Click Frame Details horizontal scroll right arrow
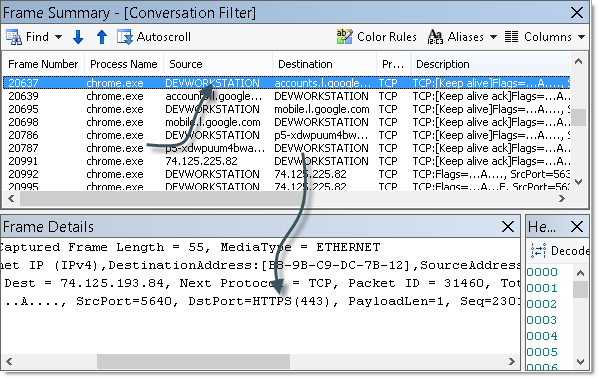The width and height of the screenshot is (598, 378). pyautogui.click(x=512, y=361)
